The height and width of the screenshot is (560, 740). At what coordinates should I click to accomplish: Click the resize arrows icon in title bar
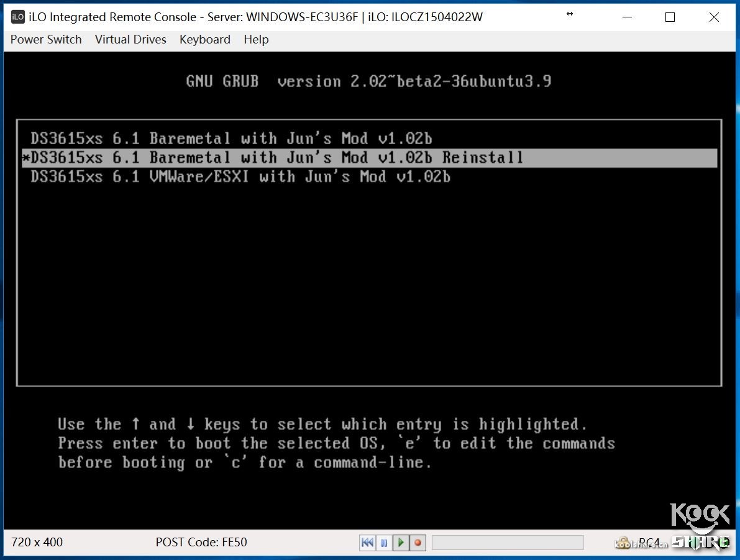coord(570,14)
